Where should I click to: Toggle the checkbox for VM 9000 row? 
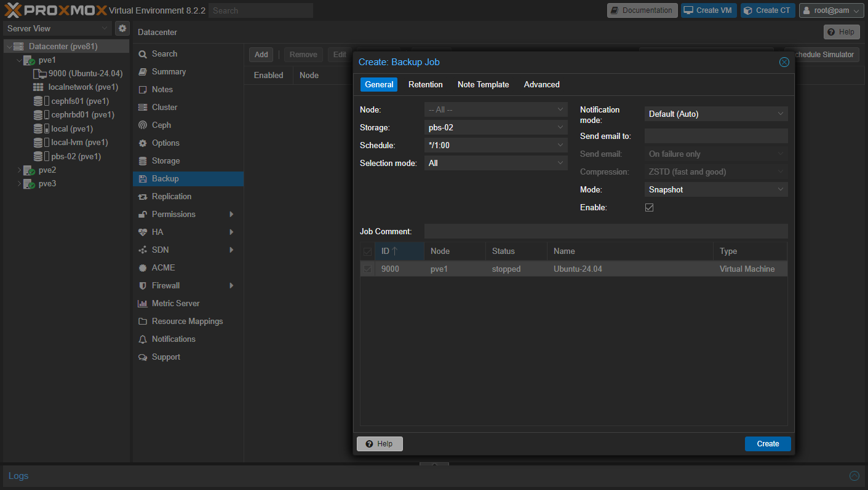368,269
